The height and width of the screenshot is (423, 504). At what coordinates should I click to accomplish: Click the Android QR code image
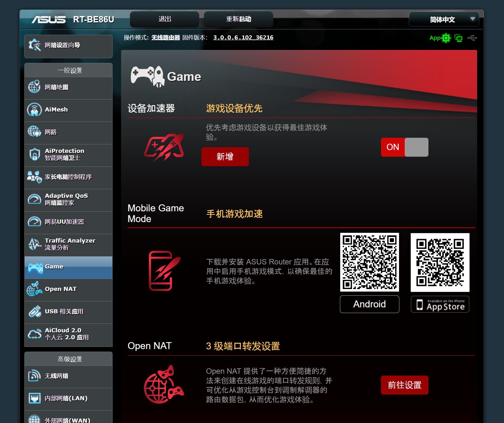pyautogui.click(x=369, y=262)
